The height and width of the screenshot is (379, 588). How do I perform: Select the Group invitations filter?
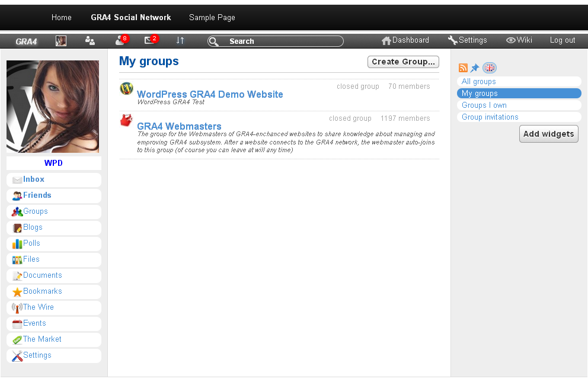[519, 117]
